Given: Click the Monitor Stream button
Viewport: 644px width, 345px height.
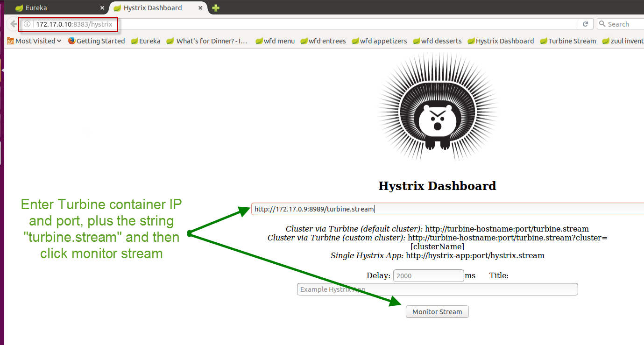Looking at the screenshot, I should pyautogui.click(x=437, y=312).
